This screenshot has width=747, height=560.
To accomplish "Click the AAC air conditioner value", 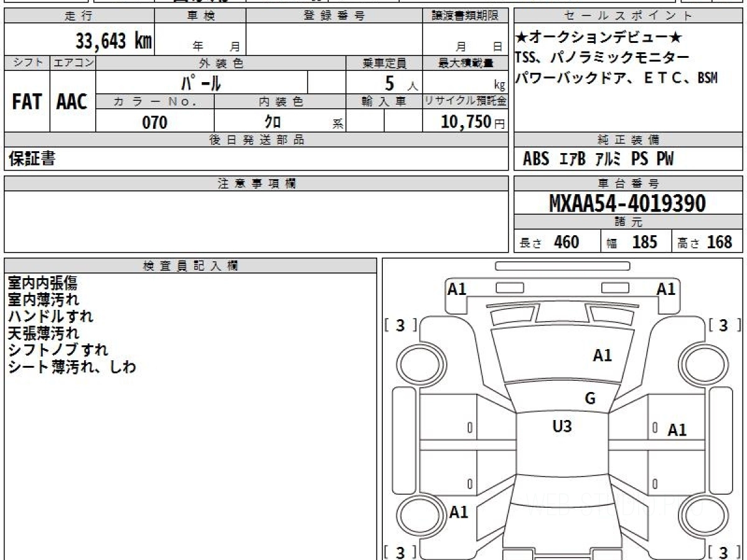I will [x=72, y=101].
